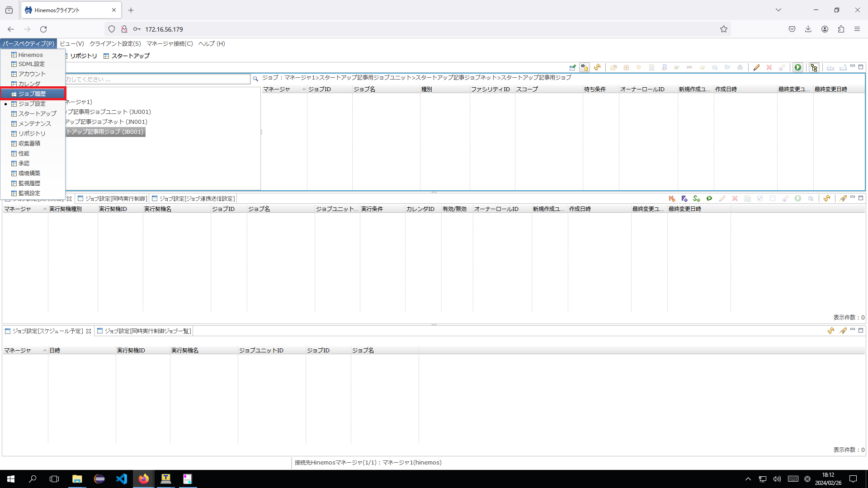This screenshot has height=488, width=868.
Task: Sort trigger table by カレンダID column
Action: [423, 209]
